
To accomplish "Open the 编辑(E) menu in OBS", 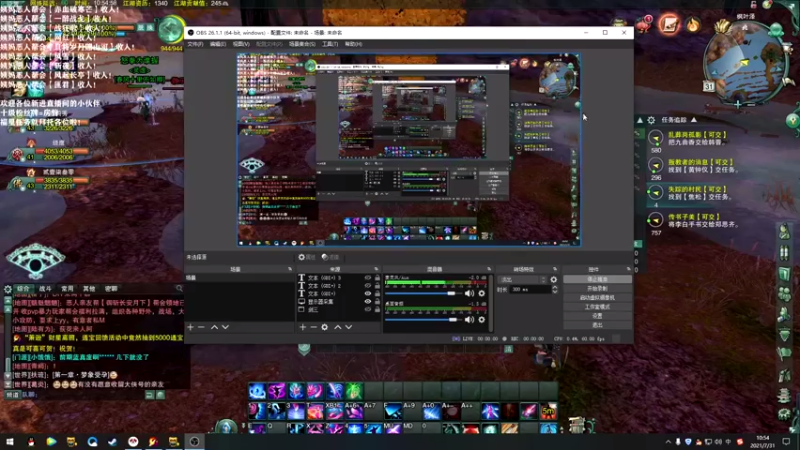I will (x=218, y=44).
